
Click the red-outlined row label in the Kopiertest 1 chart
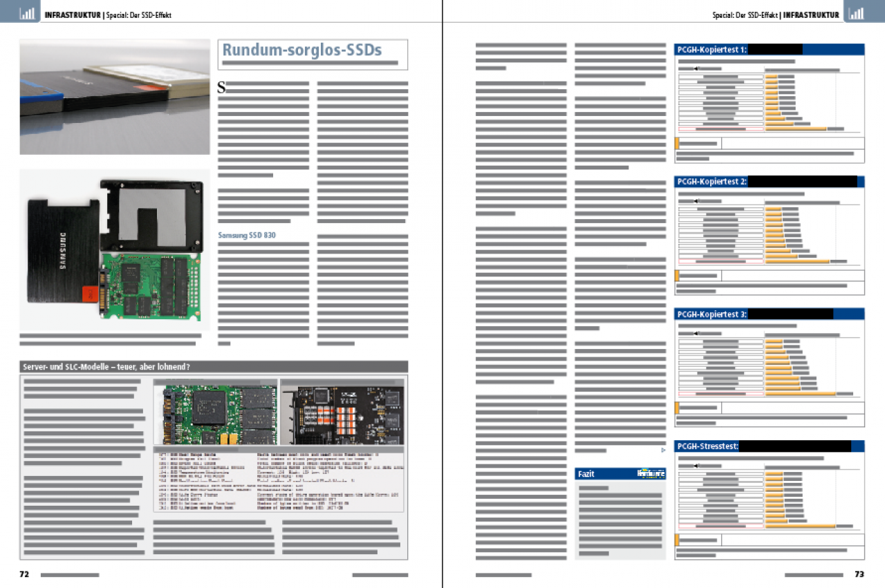pyautogui.click(x=720, y=129)
